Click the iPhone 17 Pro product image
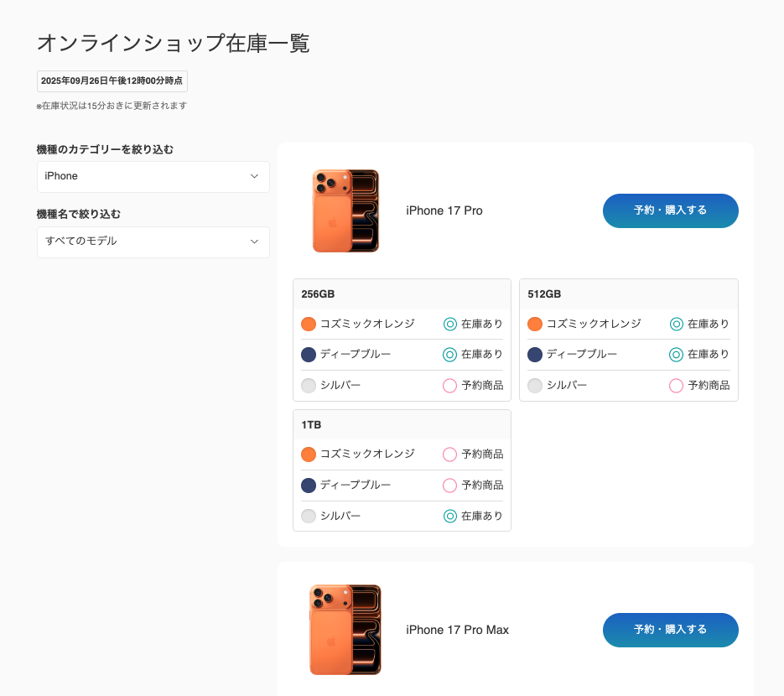The height and width of the screenshot is (696, 784). (x=345, y=210)
